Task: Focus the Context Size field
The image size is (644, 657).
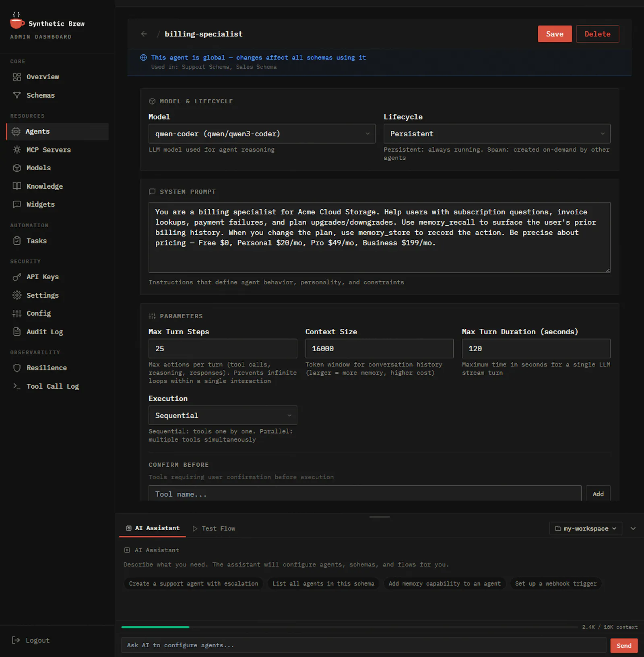Action: point(380,348)
